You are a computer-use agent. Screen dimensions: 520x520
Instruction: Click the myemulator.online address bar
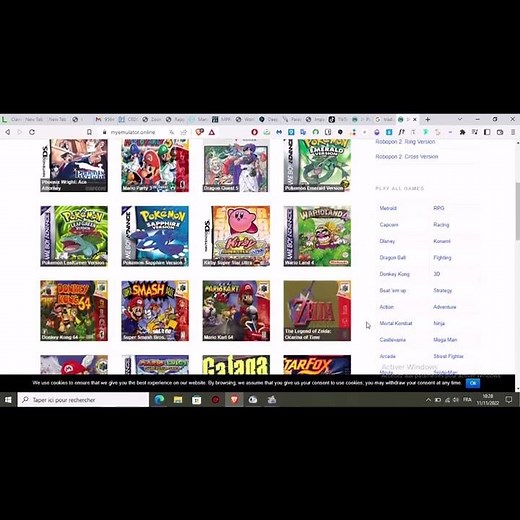133,132
